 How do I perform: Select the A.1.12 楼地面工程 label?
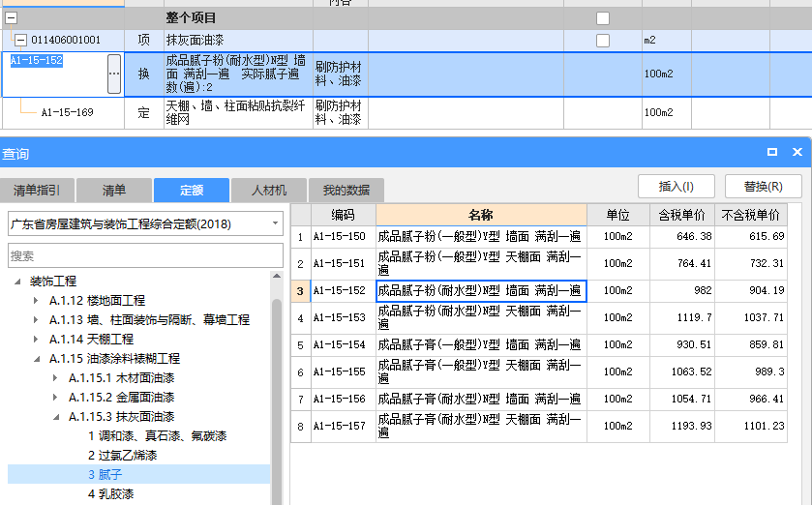(97, 301)
